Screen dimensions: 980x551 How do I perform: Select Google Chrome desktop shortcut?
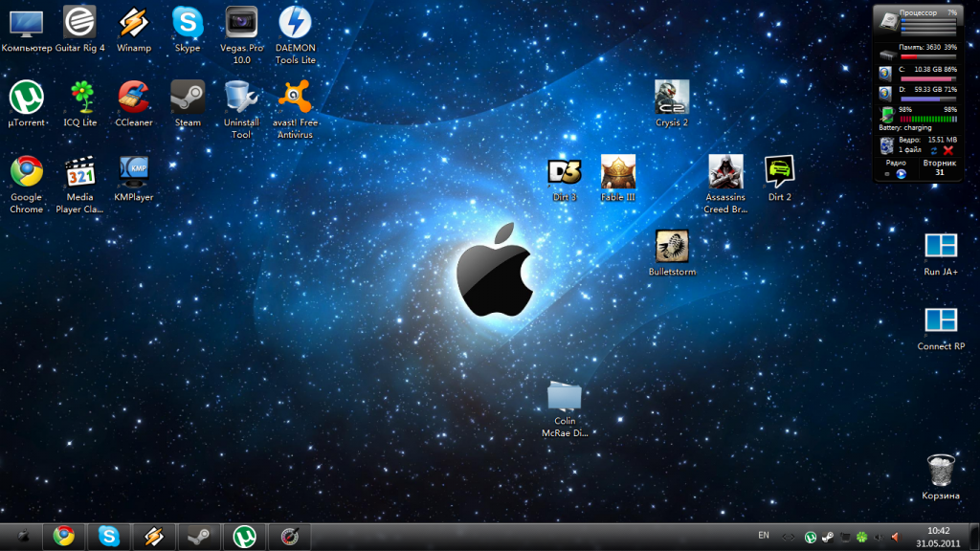(26, 185)
